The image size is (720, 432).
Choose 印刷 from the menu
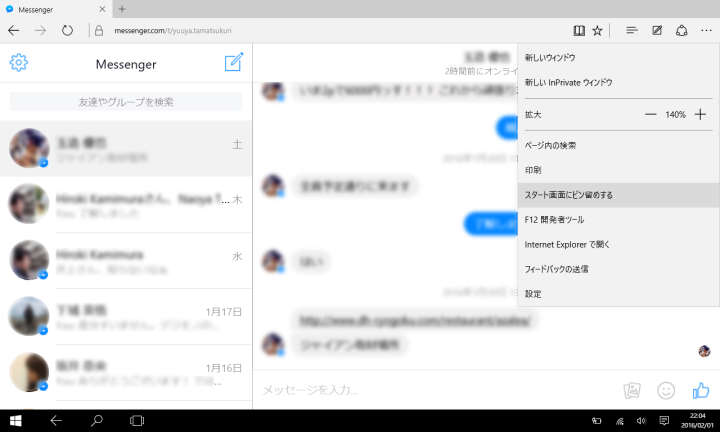click(618, 170)
